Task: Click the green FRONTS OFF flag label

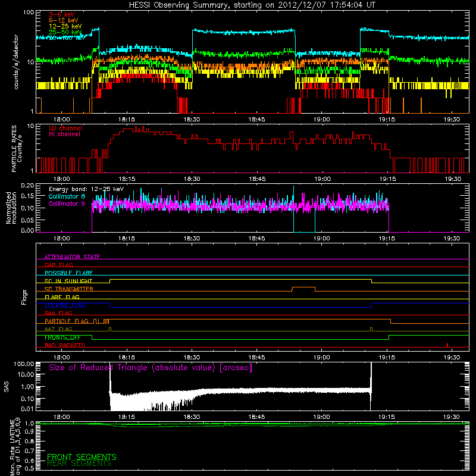Action: tap(62, 337)
